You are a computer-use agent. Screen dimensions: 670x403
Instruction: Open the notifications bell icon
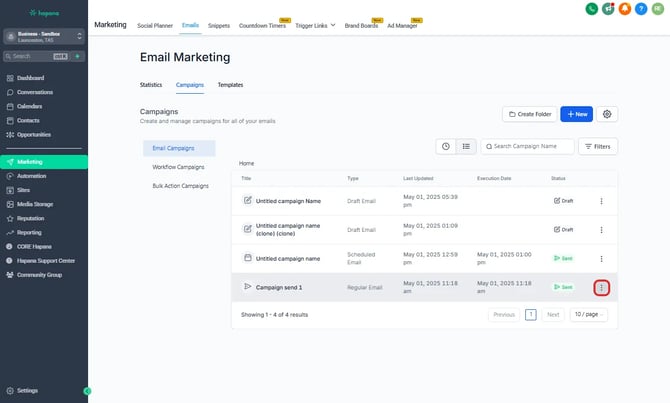(624, 9)
